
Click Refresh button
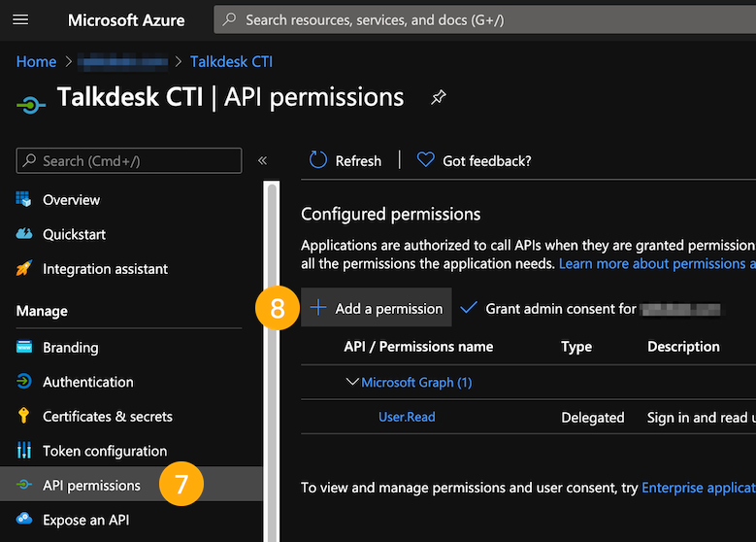[x=345, y=160]
